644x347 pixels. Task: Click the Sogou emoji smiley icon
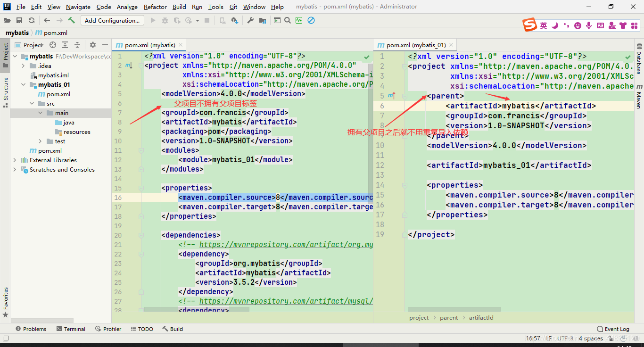578,25
